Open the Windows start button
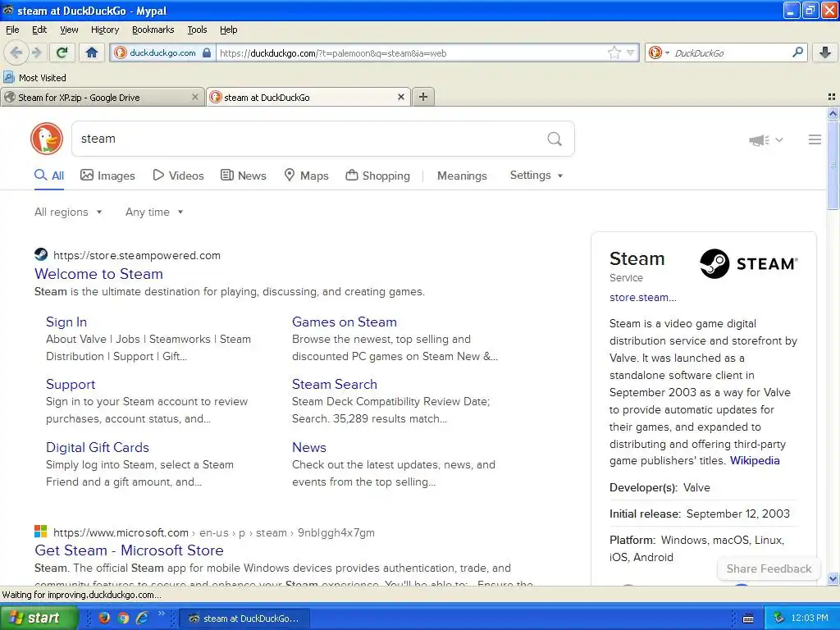 pyautogui.click(x=38, y=619)
